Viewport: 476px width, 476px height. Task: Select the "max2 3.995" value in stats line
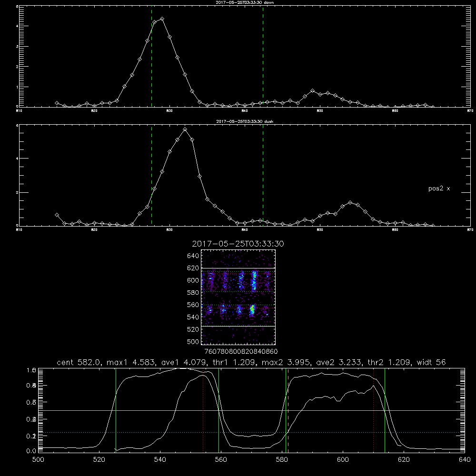click(285, 362)
